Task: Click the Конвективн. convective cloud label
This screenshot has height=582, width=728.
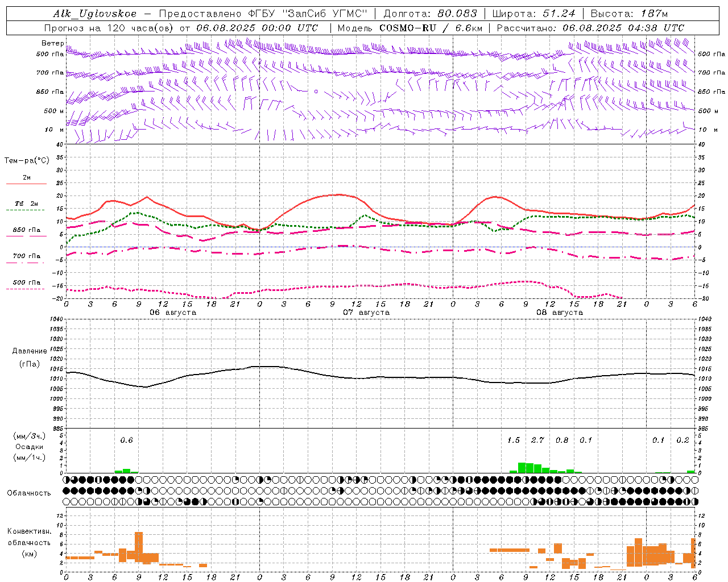Action: pyautogui.click(x=29, y=531)
